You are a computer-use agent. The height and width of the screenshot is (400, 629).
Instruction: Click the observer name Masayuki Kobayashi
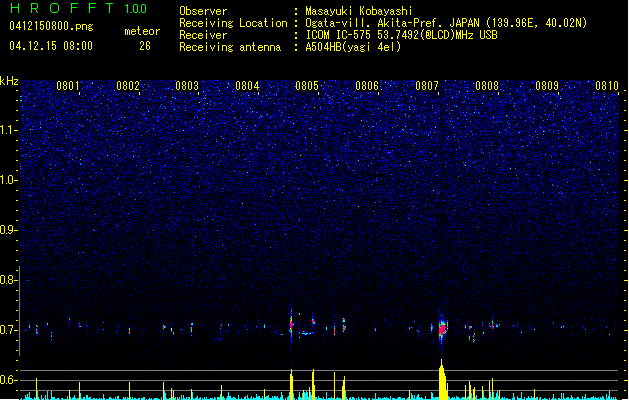359,11
